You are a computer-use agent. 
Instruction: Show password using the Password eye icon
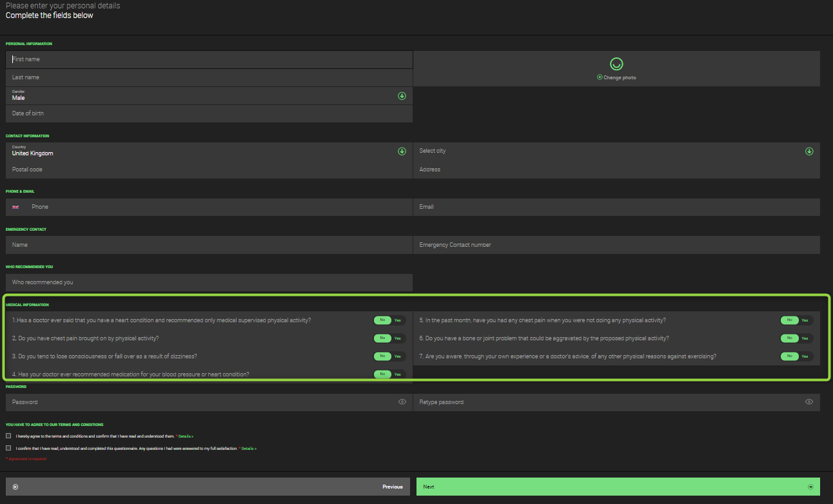pos(402,402)
